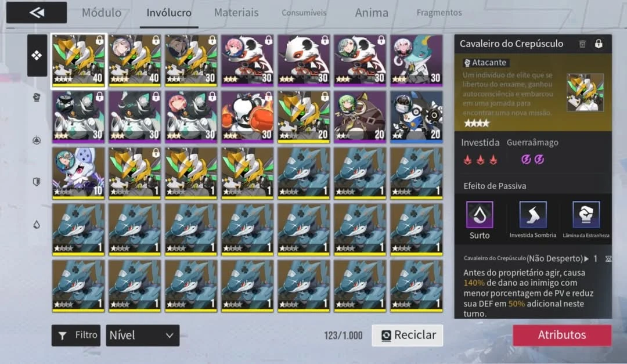Open the Investida Sombria passive icon

[x=532, y=215]
